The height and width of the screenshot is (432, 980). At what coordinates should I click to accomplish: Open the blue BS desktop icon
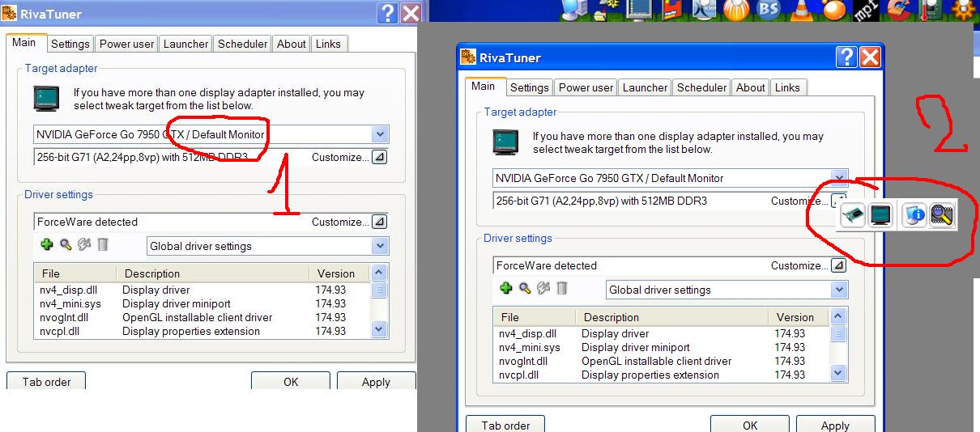(x=768, y=10)
